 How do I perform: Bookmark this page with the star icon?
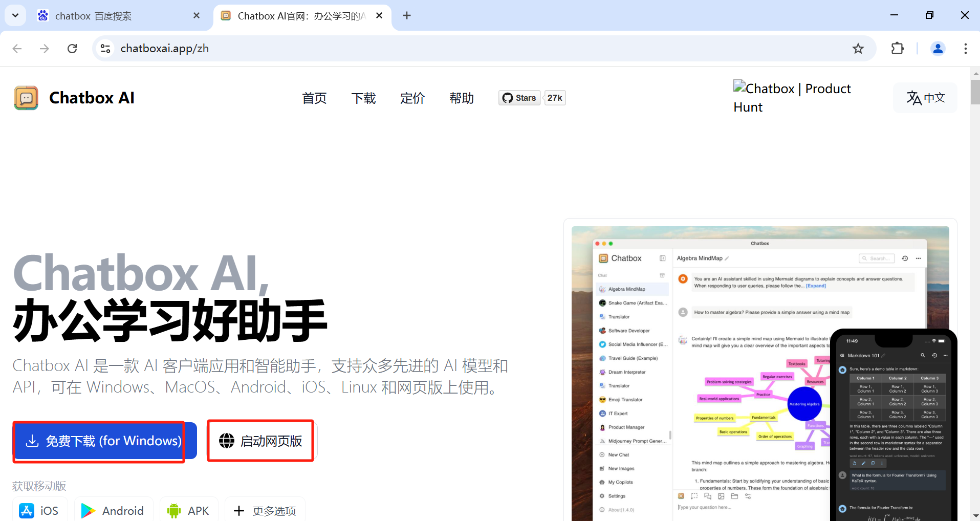coord(858,49)
